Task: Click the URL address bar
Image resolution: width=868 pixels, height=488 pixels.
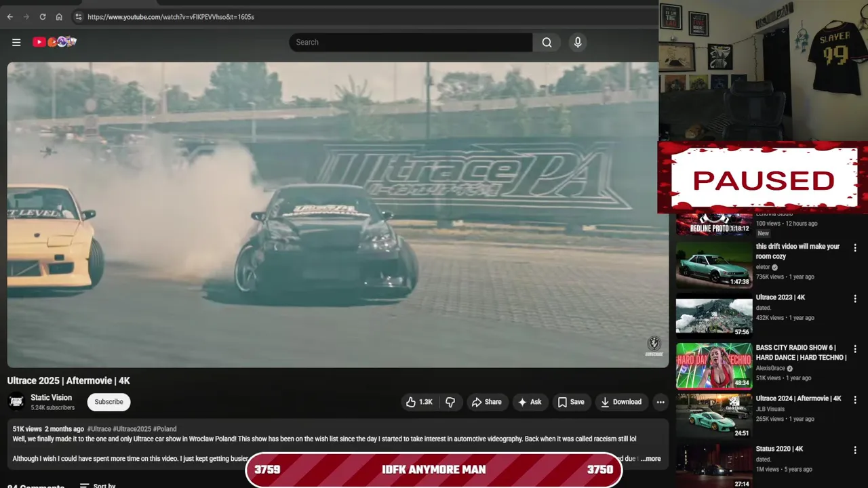Action: tap(366, 17)
